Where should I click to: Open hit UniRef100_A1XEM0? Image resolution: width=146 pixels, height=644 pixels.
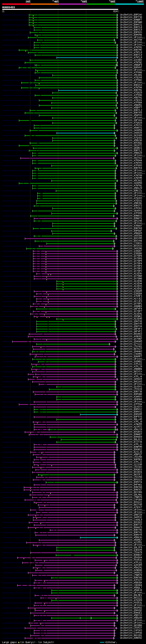(131, 273)
